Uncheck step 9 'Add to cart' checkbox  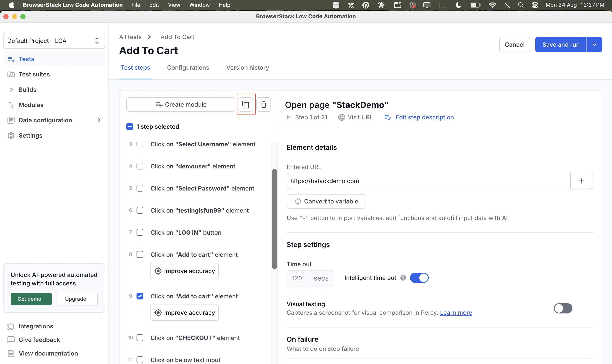point(140,296)
